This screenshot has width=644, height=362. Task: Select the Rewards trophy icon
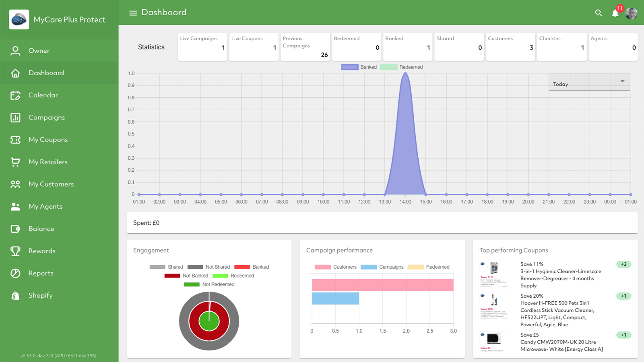pos(15,251)
